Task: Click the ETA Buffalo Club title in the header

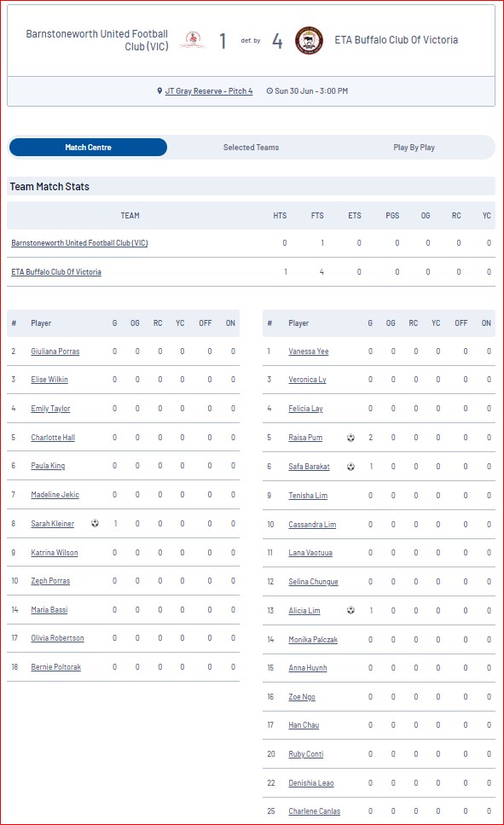Action: point(397,40)
